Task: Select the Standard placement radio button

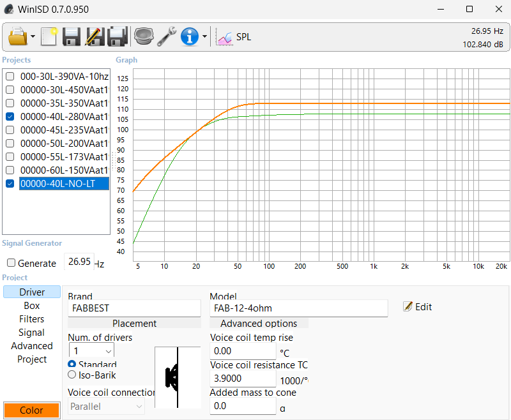Action: click(72, 364)
